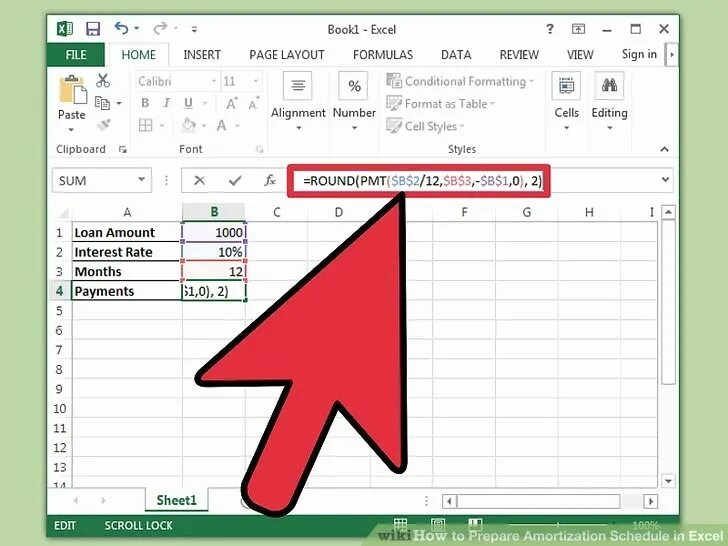Screen dimensions: 728x546
Task: Open Format as Table menu
Action: click(441, 104)
